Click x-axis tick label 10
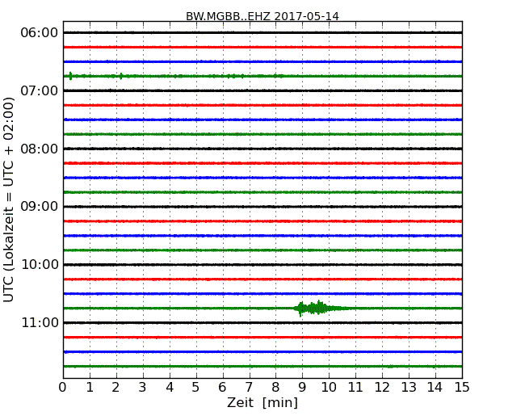525x420 pixels. click(329, 388)
